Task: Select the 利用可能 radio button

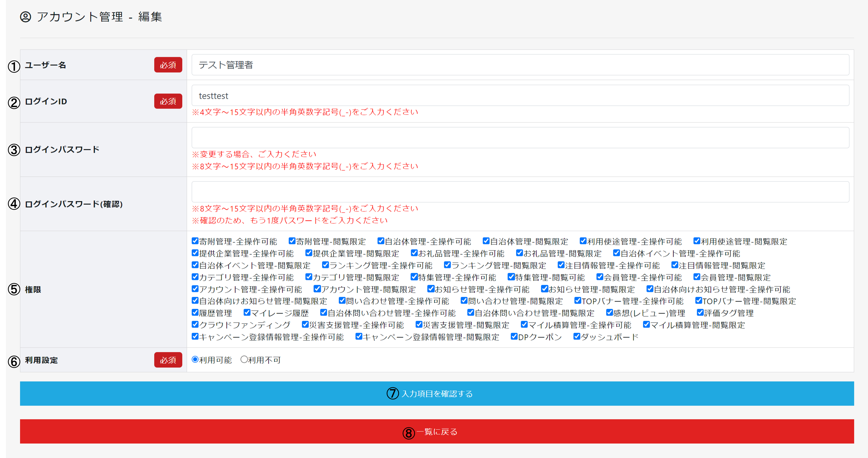Action: point(195,360)
